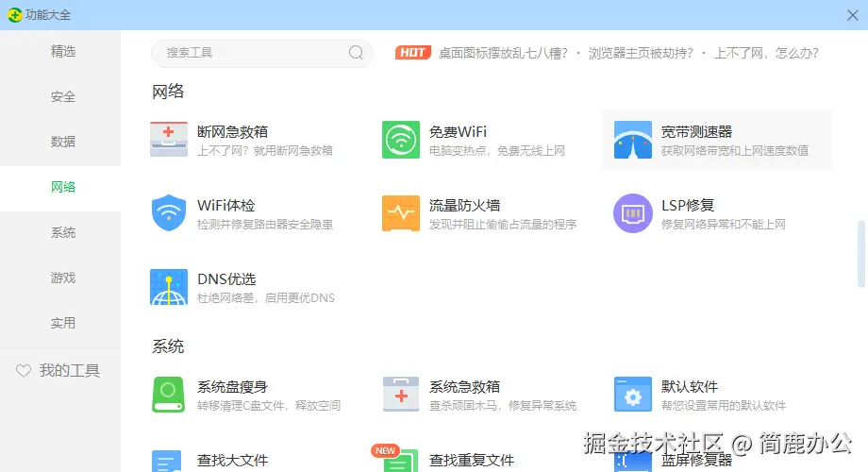Open the 断网急救箱 first-aid kit icon
The image size is (868, 472).
coord(169,140)
